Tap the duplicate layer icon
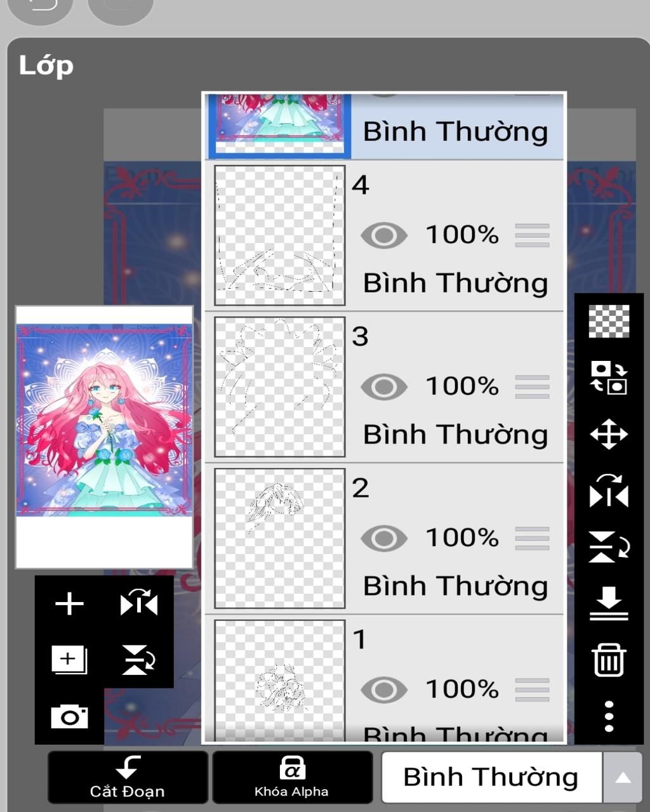 click(x=69, y=660)
